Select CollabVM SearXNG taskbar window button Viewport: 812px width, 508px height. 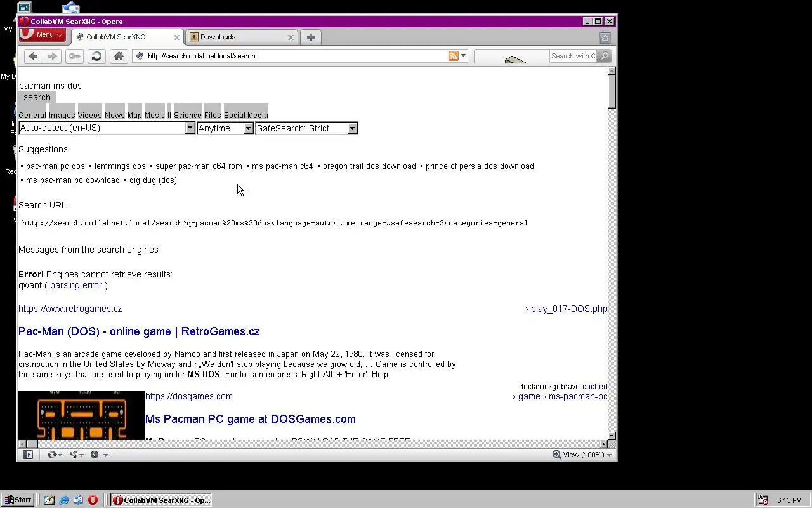coord(162,500)
